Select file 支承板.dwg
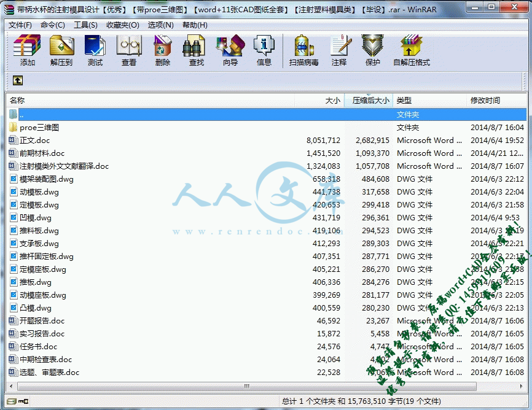Image resolution: width=532 pixels, height=410 pixels. (39, 243)
